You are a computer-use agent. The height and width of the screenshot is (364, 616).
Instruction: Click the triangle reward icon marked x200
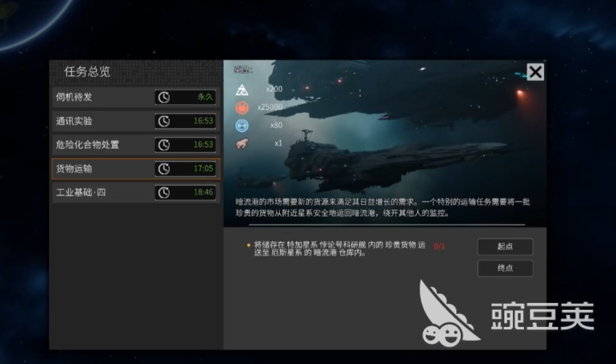pos(242,90)
